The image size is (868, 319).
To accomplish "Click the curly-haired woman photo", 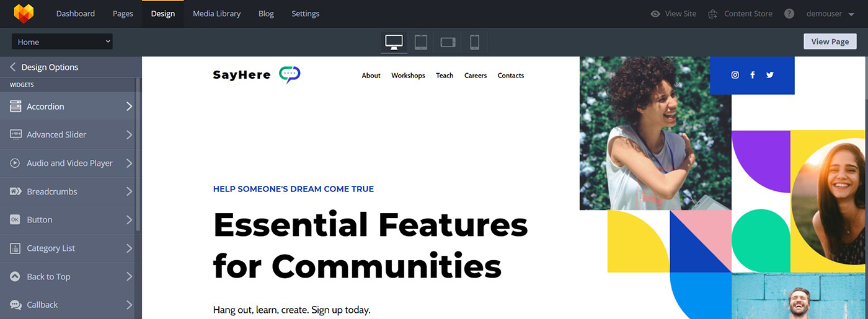I will pyautogui.click(x=655, y=133).
